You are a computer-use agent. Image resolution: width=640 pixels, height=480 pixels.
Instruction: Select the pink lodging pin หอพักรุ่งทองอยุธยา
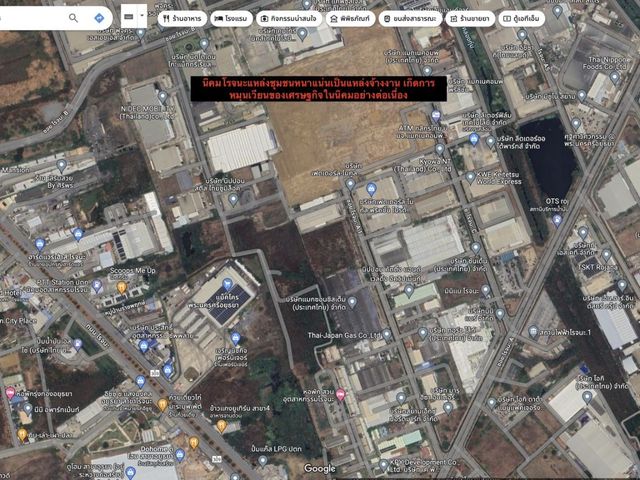coord(10,393)
